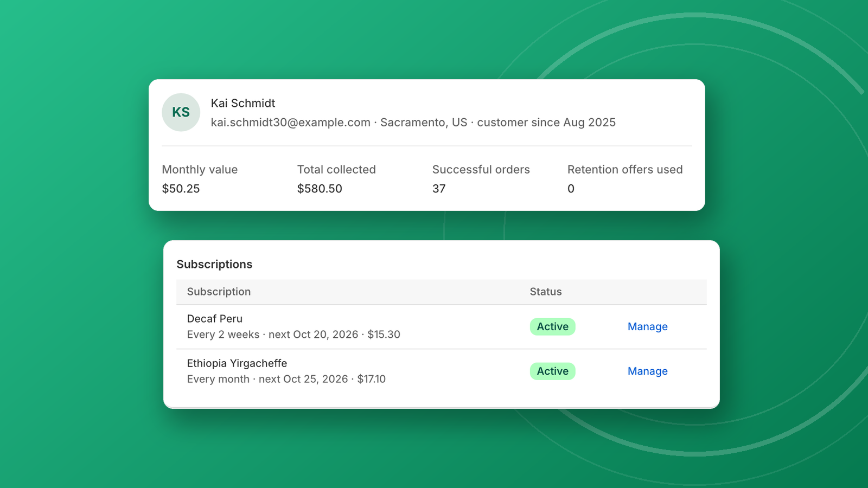This screenshot has height=488, width=868.
Task: Click the Successful orders label
Action: point(481,170)
